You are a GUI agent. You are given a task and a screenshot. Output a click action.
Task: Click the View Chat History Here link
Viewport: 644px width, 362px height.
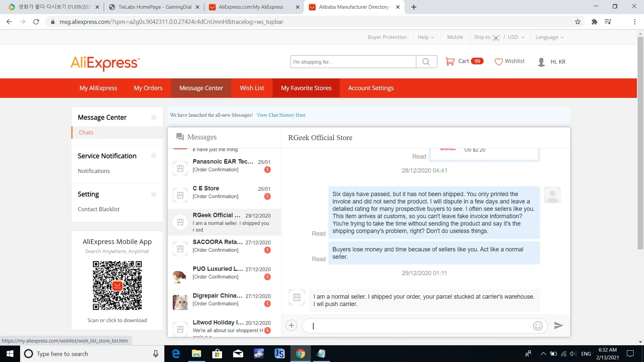pos(281,115)
